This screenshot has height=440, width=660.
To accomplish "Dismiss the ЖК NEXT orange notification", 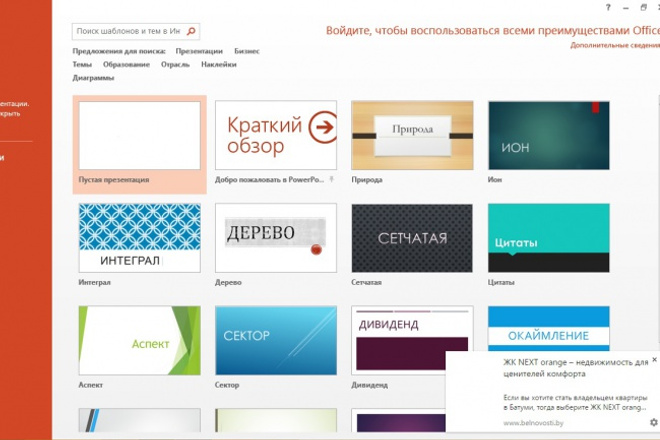I will coord(655,360).
